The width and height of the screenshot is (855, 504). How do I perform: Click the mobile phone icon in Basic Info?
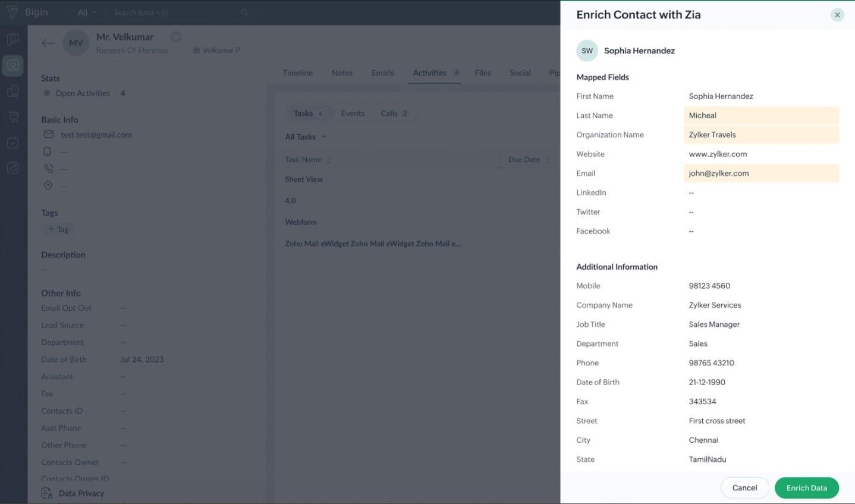click(x=48, y=152)
